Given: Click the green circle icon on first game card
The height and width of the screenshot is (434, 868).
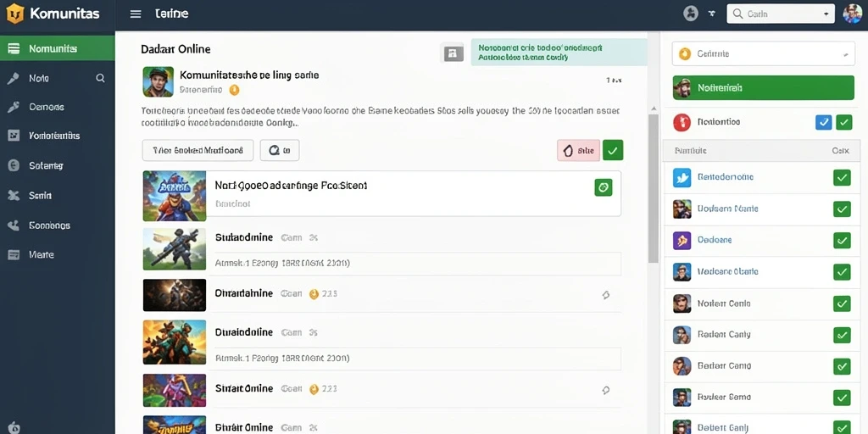Looking at the screenshot, I should tap(604, 187).
